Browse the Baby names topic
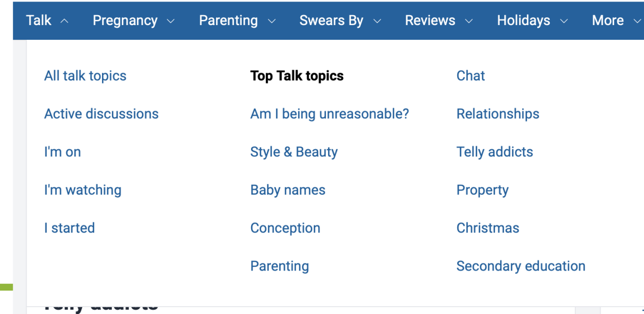This screenshot has width=644, height=314. pyautogui.click(x=288, y=190)
